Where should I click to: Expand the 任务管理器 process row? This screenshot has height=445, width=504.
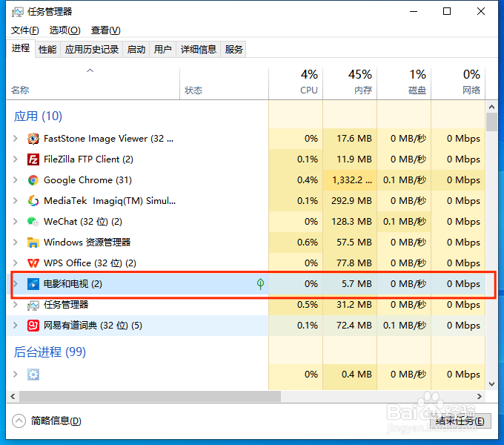click(x=15, y=305)
